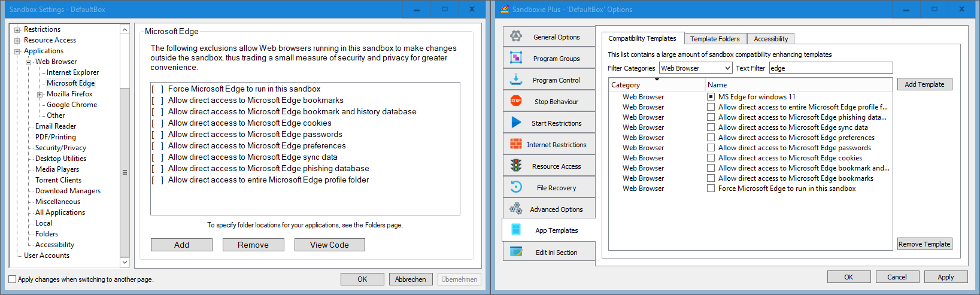Enable Allow direct access to Edge cookies template
Viewport: 980px width, 295px height.
[711, 158]
